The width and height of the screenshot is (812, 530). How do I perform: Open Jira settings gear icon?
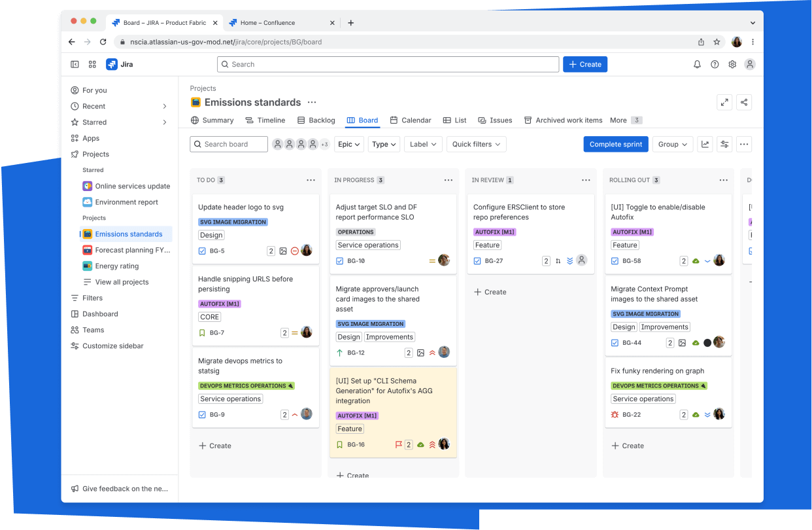732,64
